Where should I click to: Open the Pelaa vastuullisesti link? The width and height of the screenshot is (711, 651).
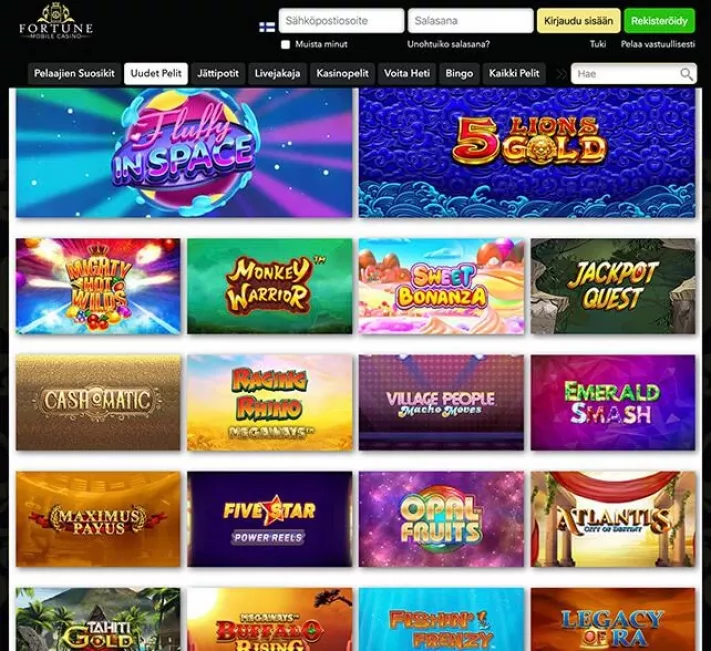[x=657, y=44]
